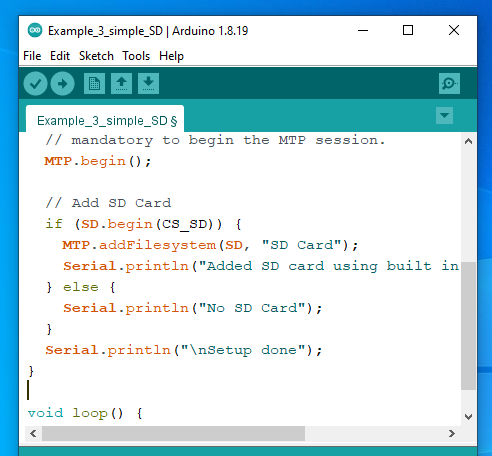The height and width of the screenshot is (456, 492).
Task: Click the vertical scrollbar down arrow
Action: tap(468, 417)
